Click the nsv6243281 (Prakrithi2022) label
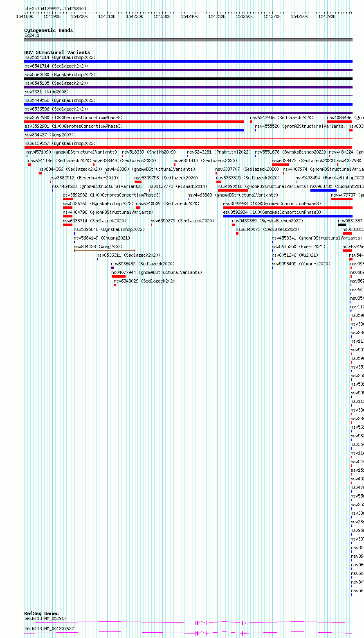The width and height of the screenshot is (364, 638). [219, 152]
